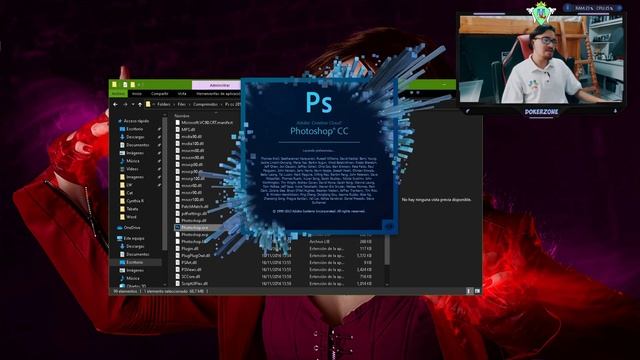The width and height of the screenshot is (640, 360).
Task: Click the Up one level arrow
Action: point(140,104)
